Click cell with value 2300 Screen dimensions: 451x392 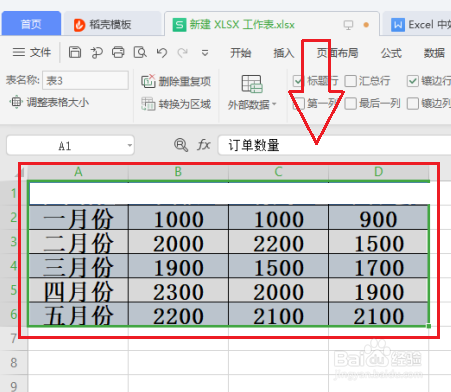[x=178, y=290]
